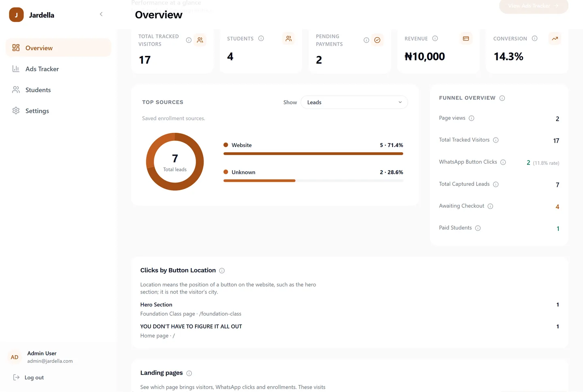Show info for the Conversion card
Image resolution: width=583 pixels, height=392 pixels.
pyautogui.click(x=535, y=38)
